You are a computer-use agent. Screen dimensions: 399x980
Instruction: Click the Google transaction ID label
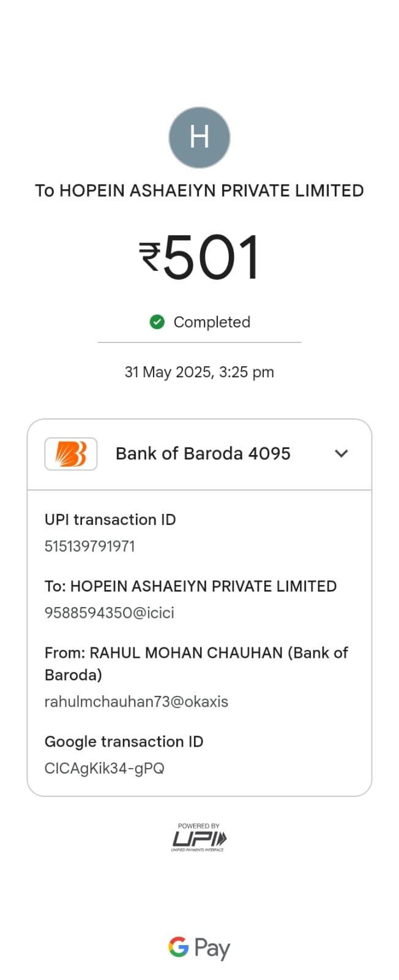pyautogui.click(x=124, y=742)
